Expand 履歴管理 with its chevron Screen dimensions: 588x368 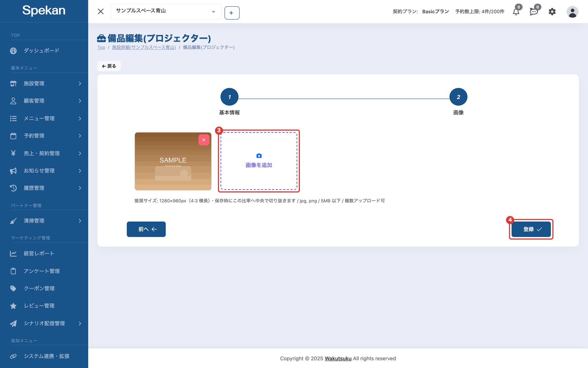(80, 188)
